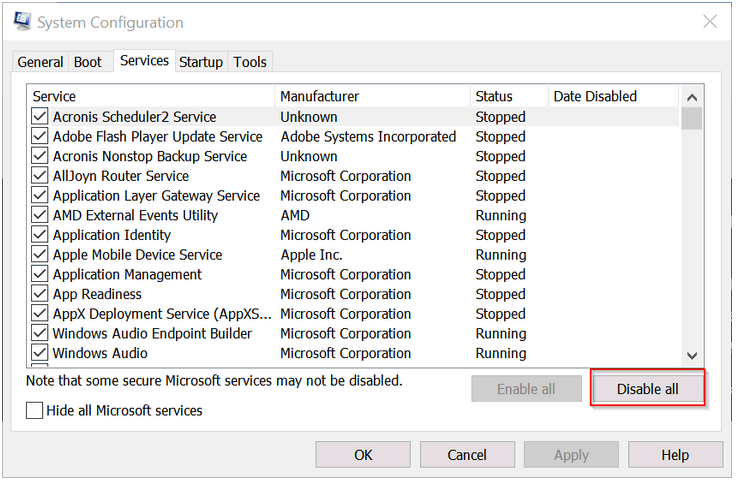The image size is (736, 481).
Task: Click Running status of Windows Audio
Action: 501,353
